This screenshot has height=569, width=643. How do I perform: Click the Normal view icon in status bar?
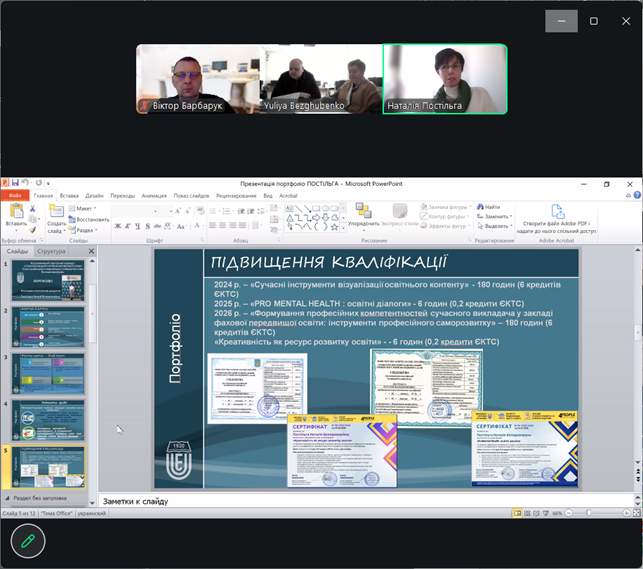(518, 513)
